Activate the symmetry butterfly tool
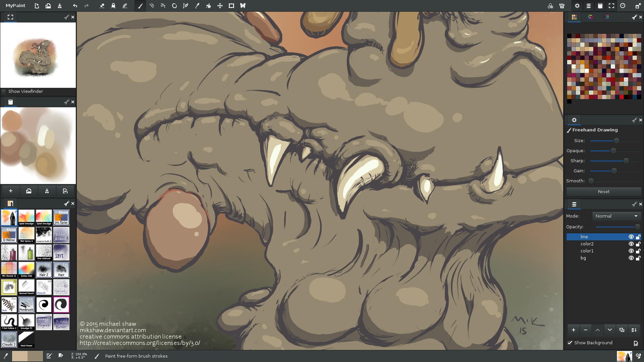Screen dimensions: 644x362 click(x=243, y=6)
